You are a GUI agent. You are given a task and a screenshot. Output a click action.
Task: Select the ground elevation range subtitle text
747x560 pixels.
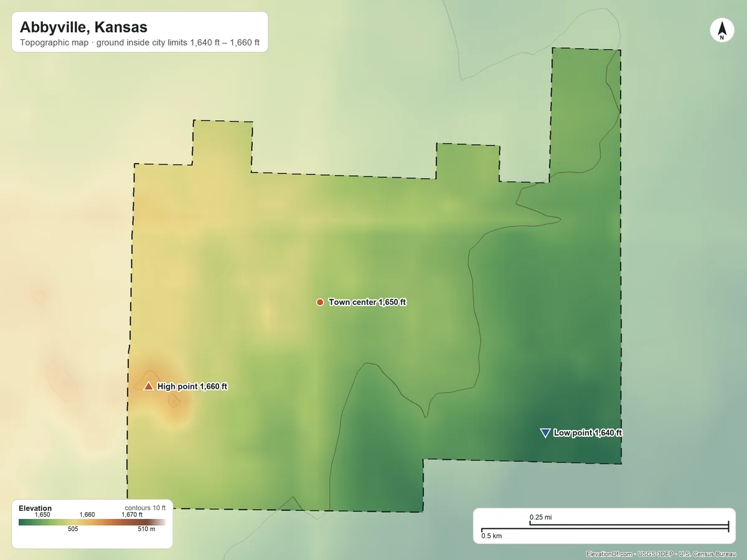(x=139, y=44)
